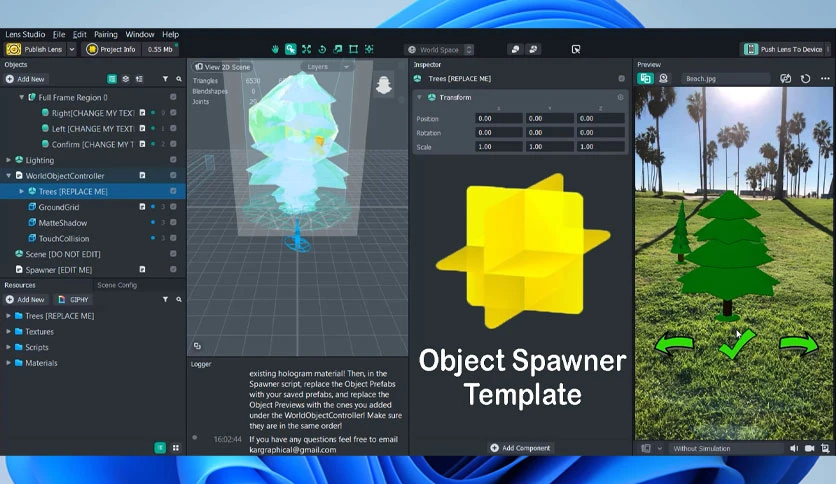Toggle video recording camera icon in Preview
Viewport: 836px width, 484px height.
pos(809,448)
